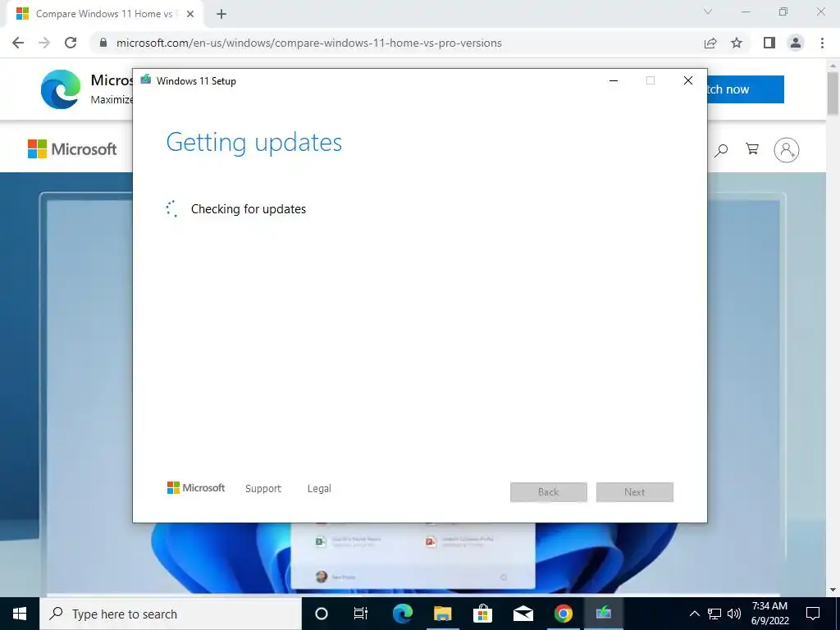Share this page from the address bar
Screen dimensions: 840x630
710,43
